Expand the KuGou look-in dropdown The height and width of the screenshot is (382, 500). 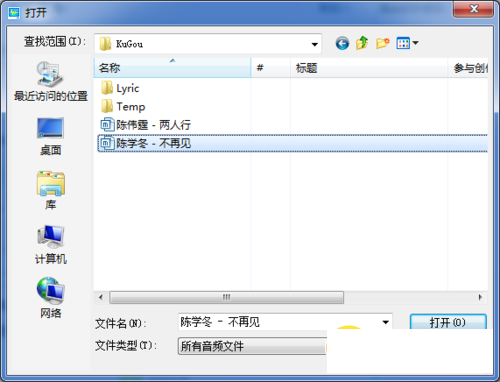(x=314, y=44)
